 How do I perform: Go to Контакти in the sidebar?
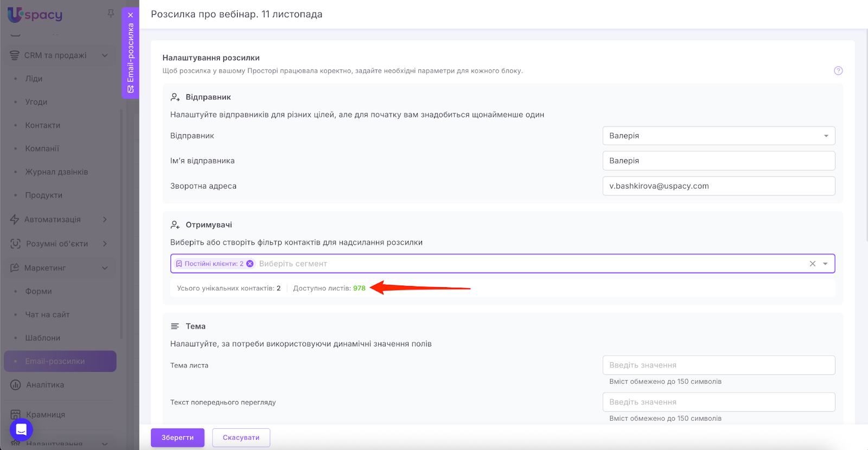(43, 125)
